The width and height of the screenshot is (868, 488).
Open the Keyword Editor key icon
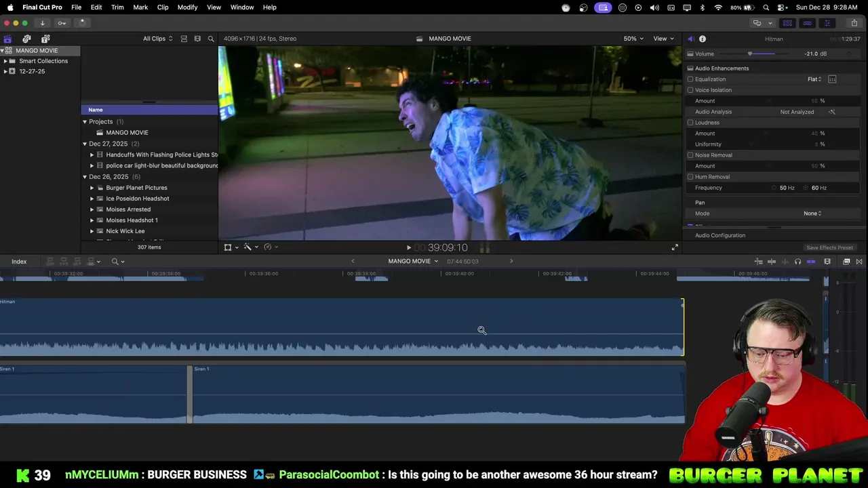pos(62,23)
